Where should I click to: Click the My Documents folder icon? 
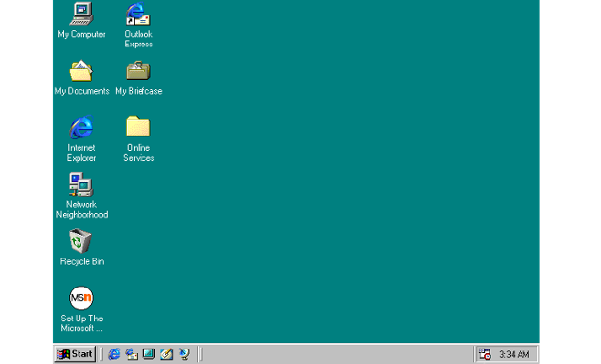tap(80, 72)
